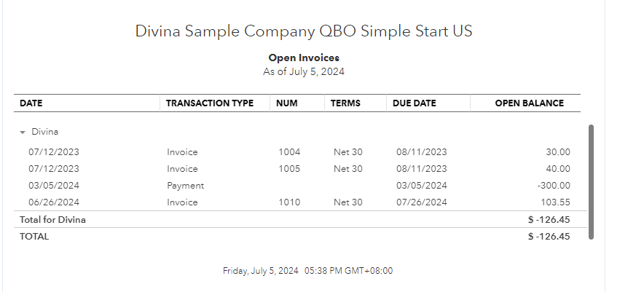Open invoice number 1005 row
This screenshot has width=644, height=292.
coord(289,169)
